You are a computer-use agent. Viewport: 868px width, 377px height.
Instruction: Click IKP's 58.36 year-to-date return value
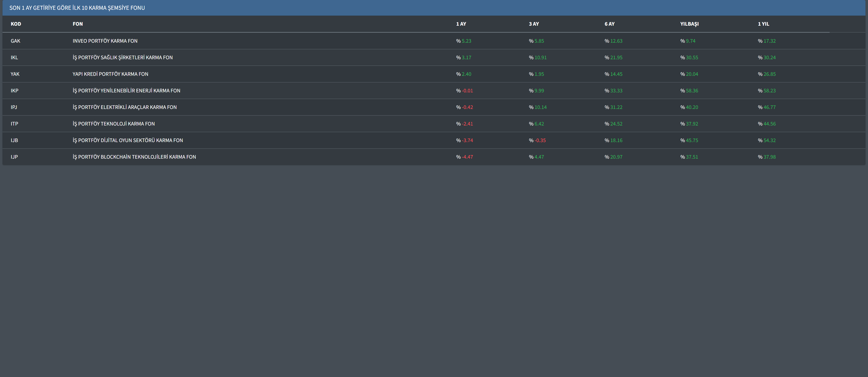point(691,91)
